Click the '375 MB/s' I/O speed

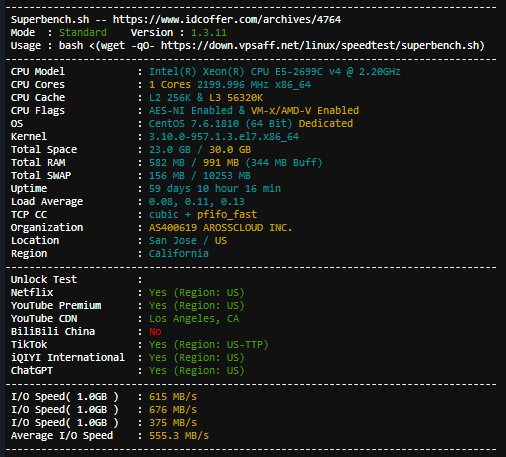[x=173, y=423]
